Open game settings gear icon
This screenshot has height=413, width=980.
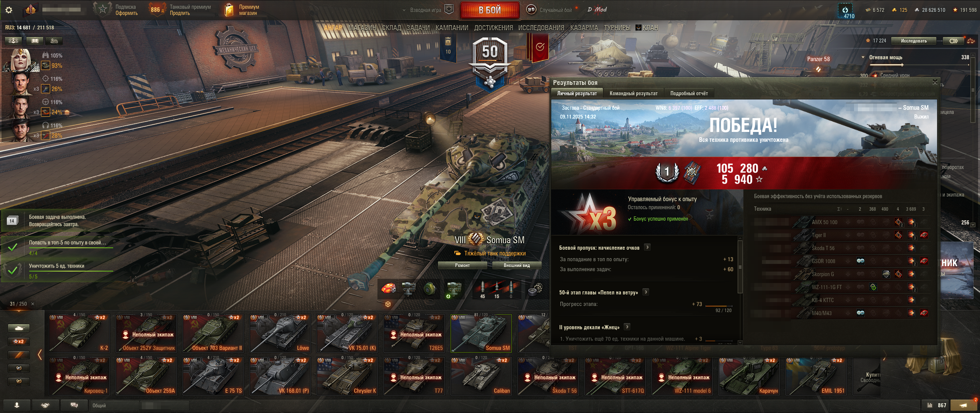point(9,10)
